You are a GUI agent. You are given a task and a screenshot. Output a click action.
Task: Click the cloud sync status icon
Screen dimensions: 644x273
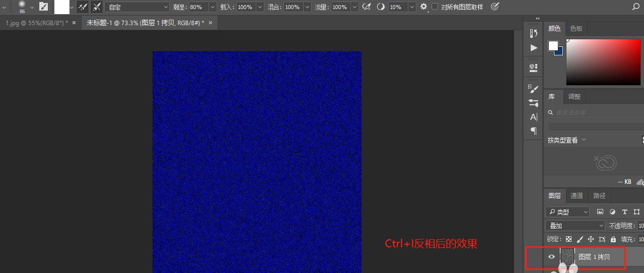pyautogui.click(x=640, y=182)
